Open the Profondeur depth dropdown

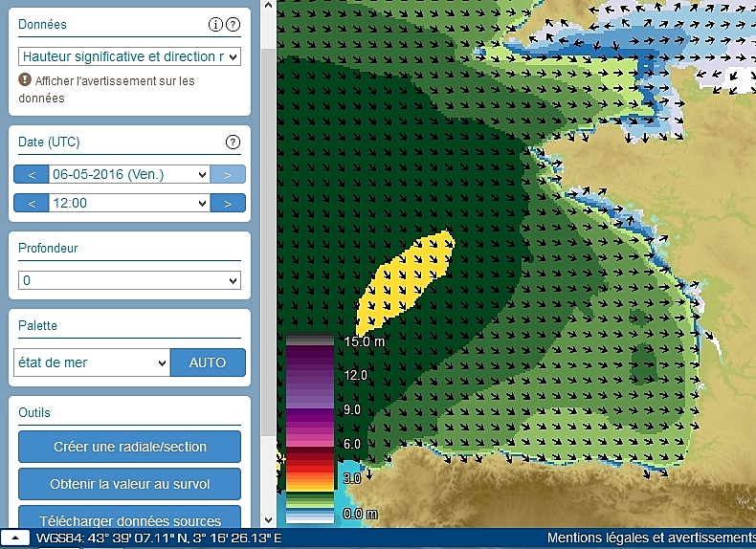click(x=129, y=280)
